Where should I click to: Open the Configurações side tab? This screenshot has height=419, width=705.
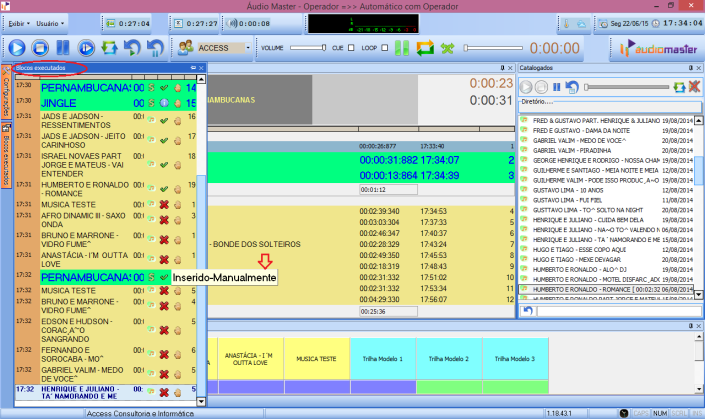[x=6, y=93]
